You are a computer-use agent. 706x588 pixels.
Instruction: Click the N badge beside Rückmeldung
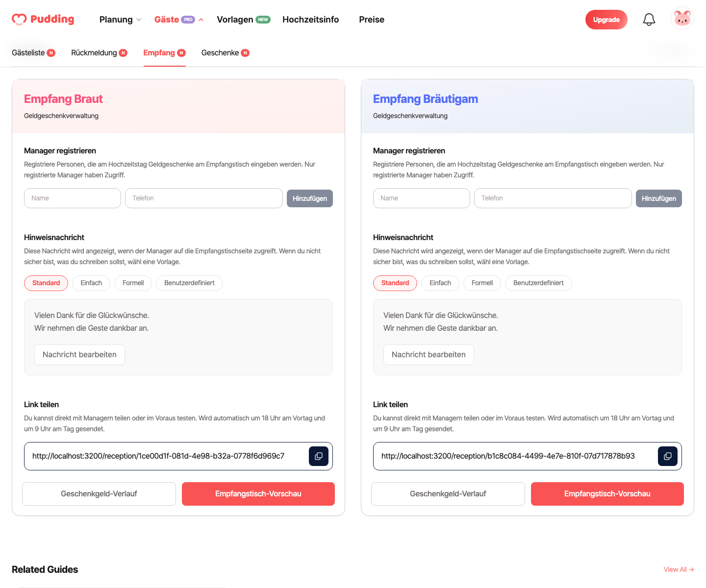124,53
